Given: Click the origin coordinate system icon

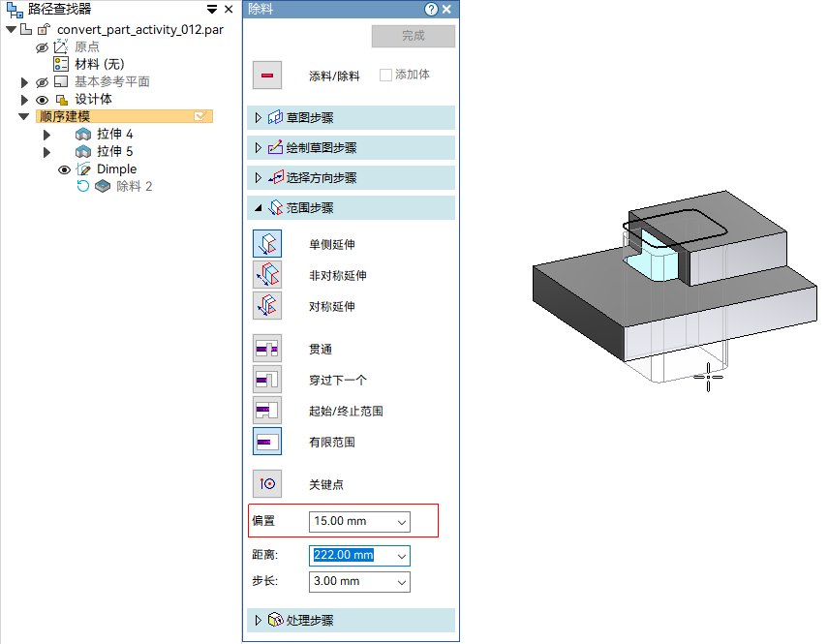Looking at the screenshot, I should [61, 46].
